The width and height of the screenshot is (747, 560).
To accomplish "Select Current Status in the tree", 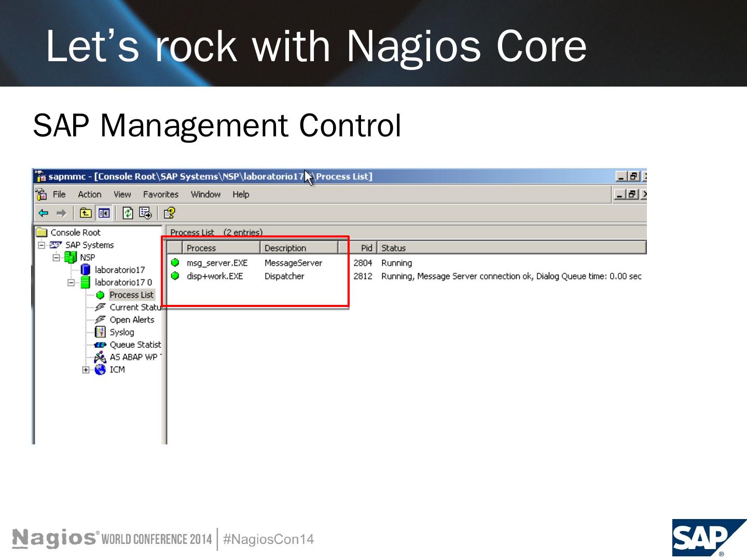I will [135, 307].
